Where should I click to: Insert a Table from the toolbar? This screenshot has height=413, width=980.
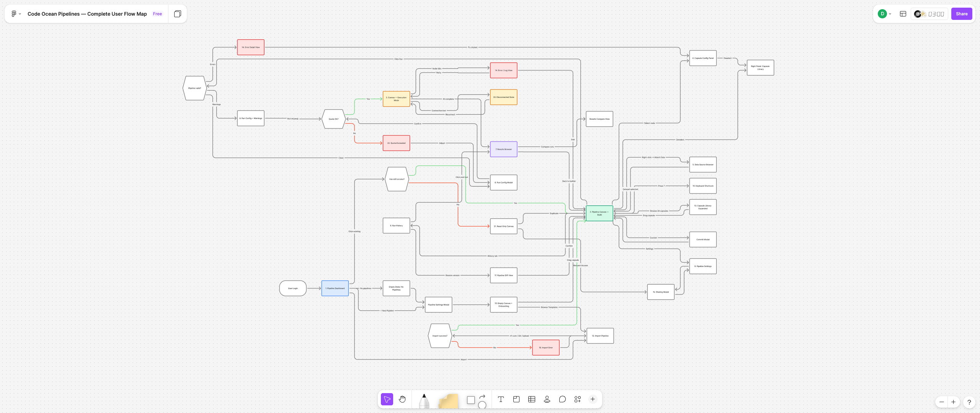click(x=531, y=399)
